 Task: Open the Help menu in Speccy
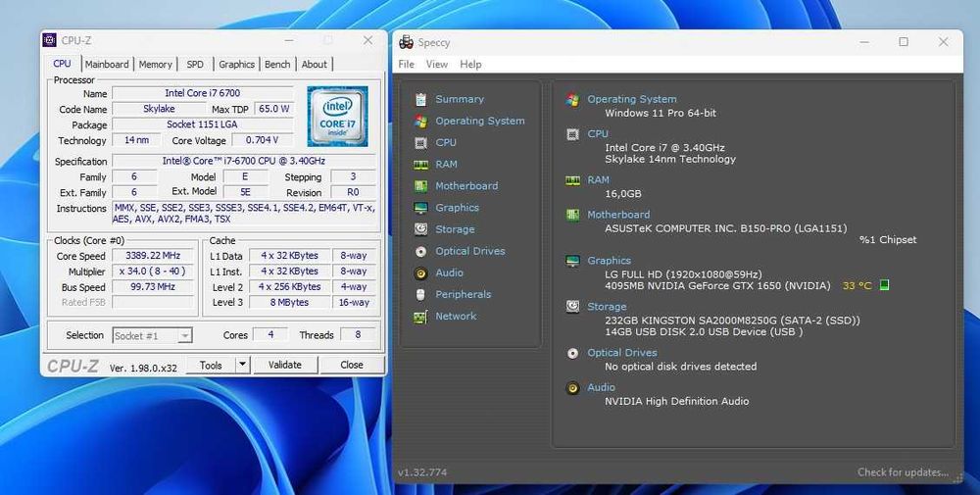[470, 65]
